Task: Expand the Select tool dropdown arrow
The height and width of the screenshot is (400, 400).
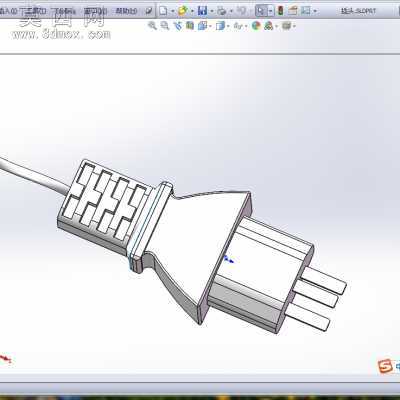Action: tap(270, 11)
